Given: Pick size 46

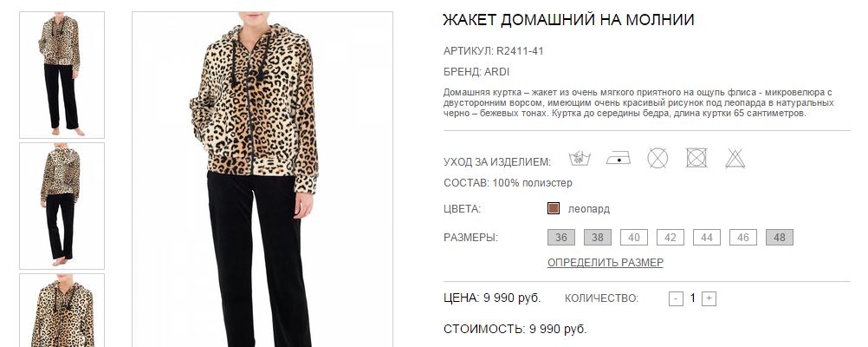Looking at the screenshot, I should (743, 237).
